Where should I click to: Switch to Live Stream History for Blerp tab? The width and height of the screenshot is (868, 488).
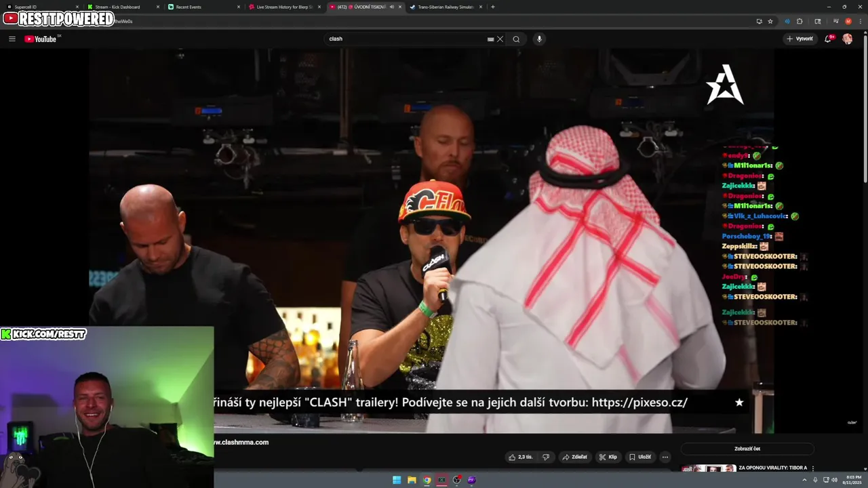[285, 7]
